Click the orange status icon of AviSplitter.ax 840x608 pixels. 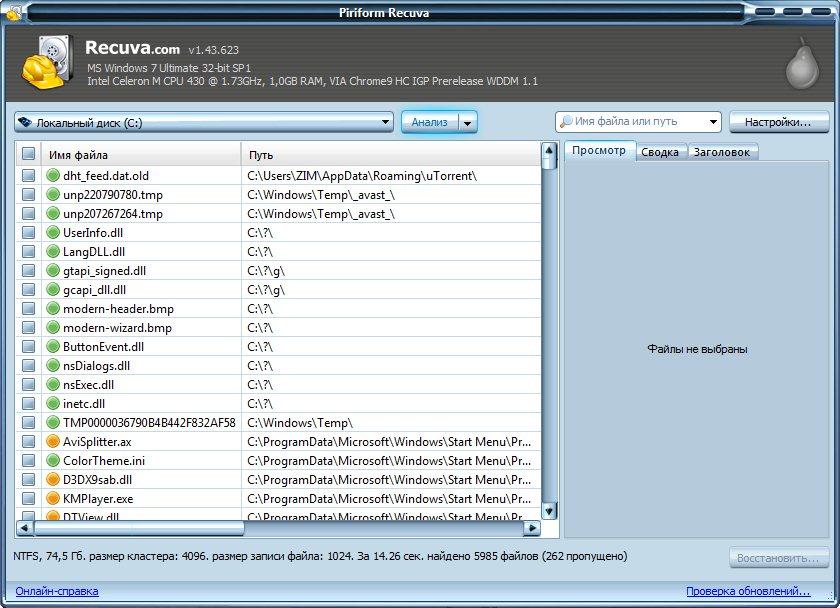click(52, 442)
